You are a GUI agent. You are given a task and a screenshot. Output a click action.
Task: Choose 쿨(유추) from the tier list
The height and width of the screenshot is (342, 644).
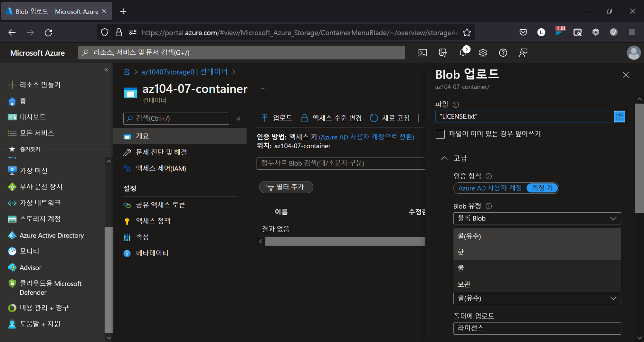coord(537,236)
